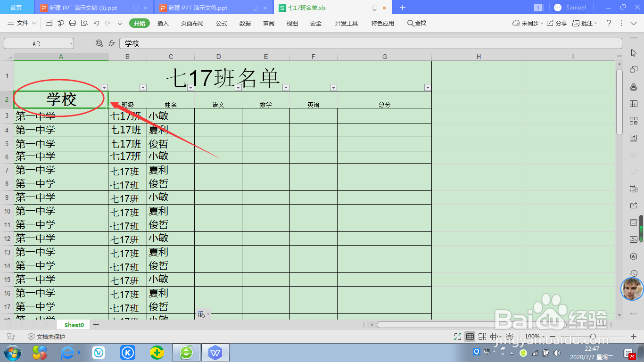This screenshot has width=644, height=362.
Task: Select the Sheet0 worksheet tab
Action: [x=74, y=325]
